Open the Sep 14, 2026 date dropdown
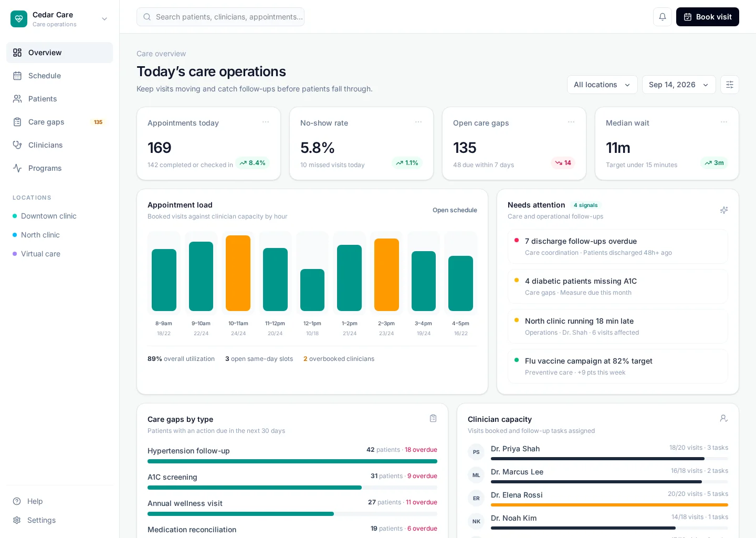Image resolution: width=756 pixels, height=538 pixels. pyautogui.click(x=679, y=85)
